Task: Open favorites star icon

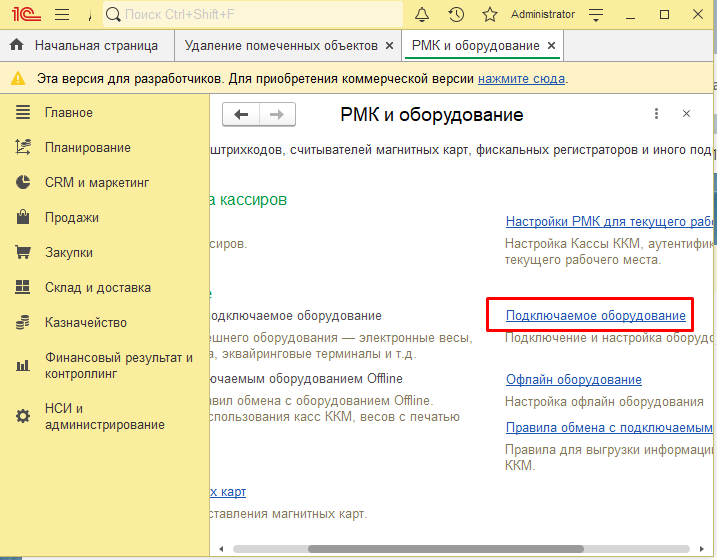Action: (489, 14)
